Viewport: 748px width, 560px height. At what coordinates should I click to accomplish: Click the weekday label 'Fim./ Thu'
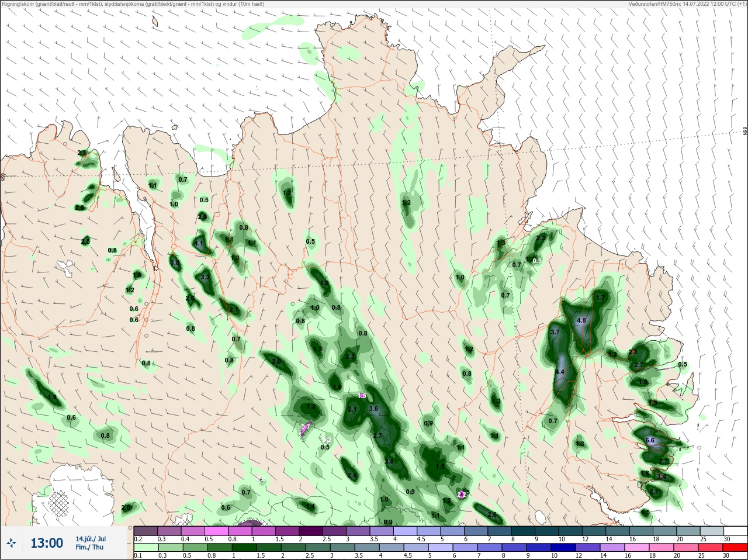point(89,547)
